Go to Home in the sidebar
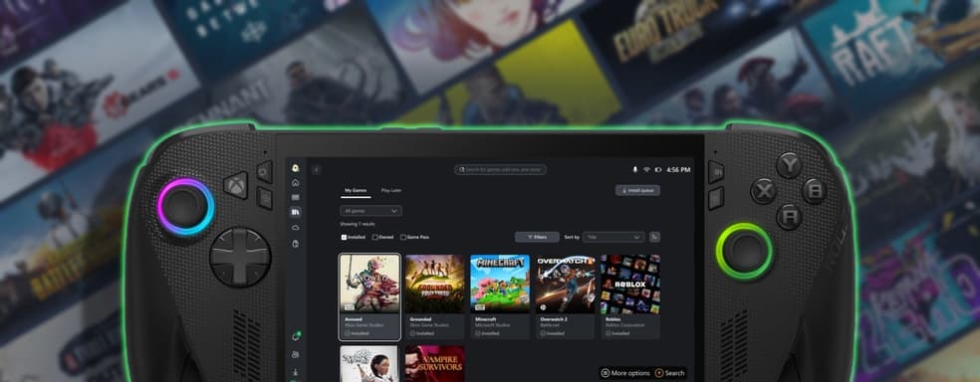Image resolution: width=980 pixels, height=382 pixels. coord(295,182)
